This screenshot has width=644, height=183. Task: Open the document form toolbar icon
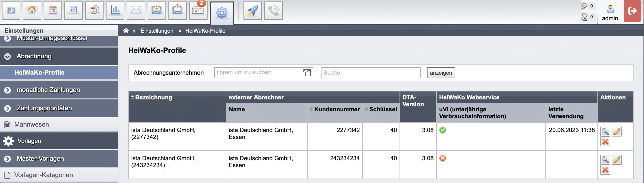(73, 10)
